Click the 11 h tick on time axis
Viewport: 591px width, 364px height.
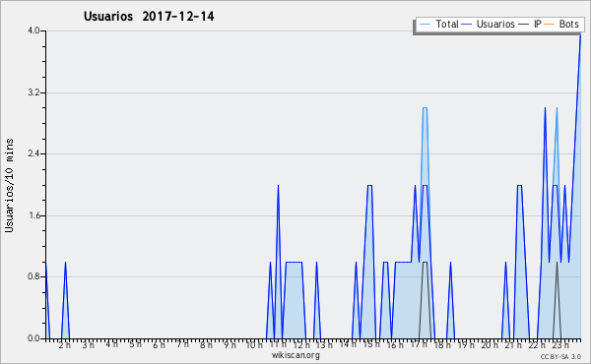tap(278, 344)
